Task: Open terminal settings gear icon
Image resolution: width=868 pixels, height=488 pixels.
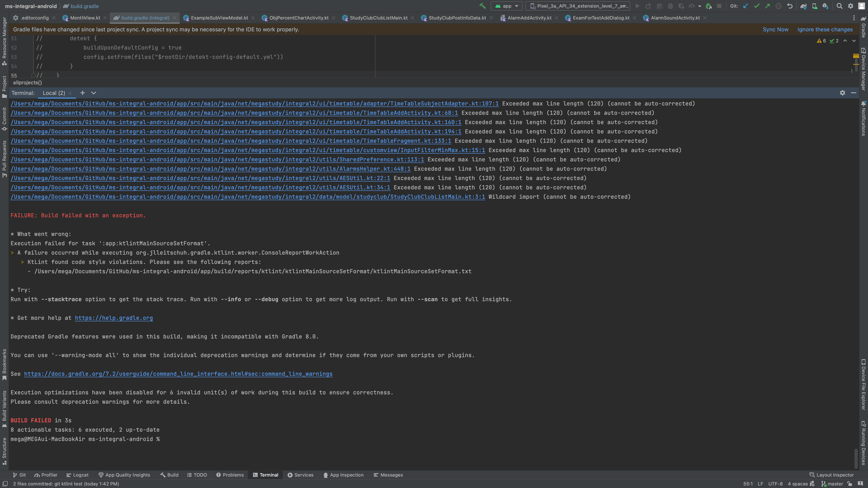Action: (x=842, y=93)
